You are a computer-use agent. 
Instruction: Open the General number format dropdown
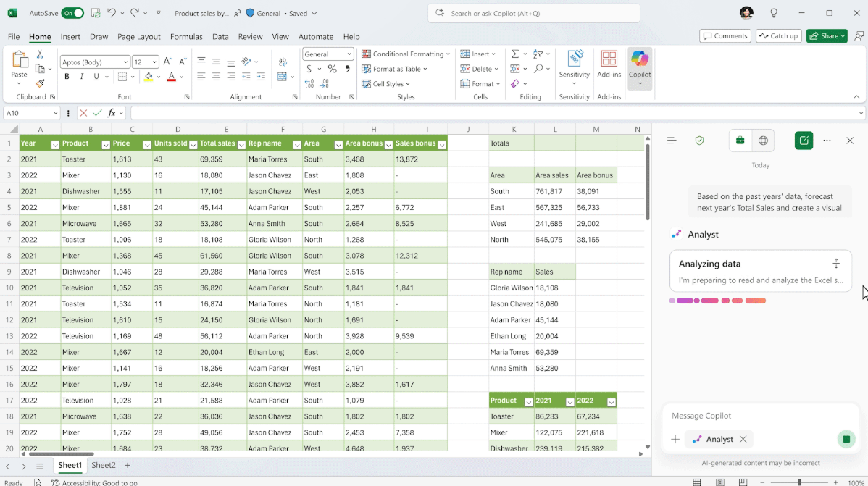coord(349,54)
